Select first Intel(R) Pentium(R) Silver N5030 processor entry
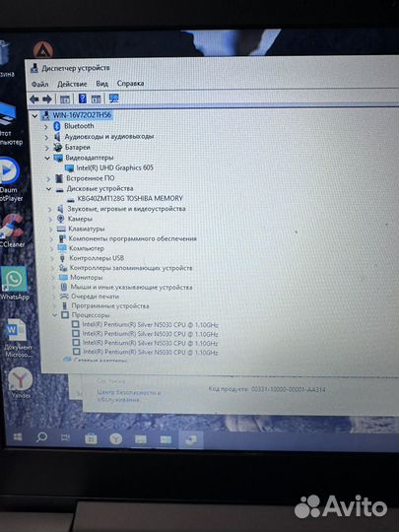 150,325
